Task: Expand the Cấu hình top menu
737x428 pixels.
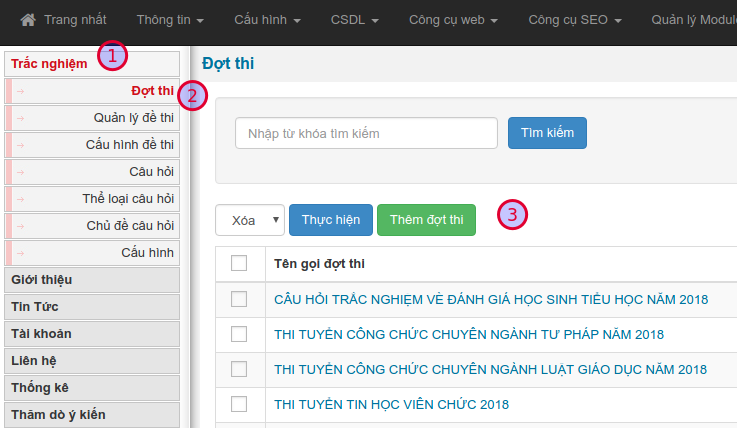Action: [x=267, y=20]
